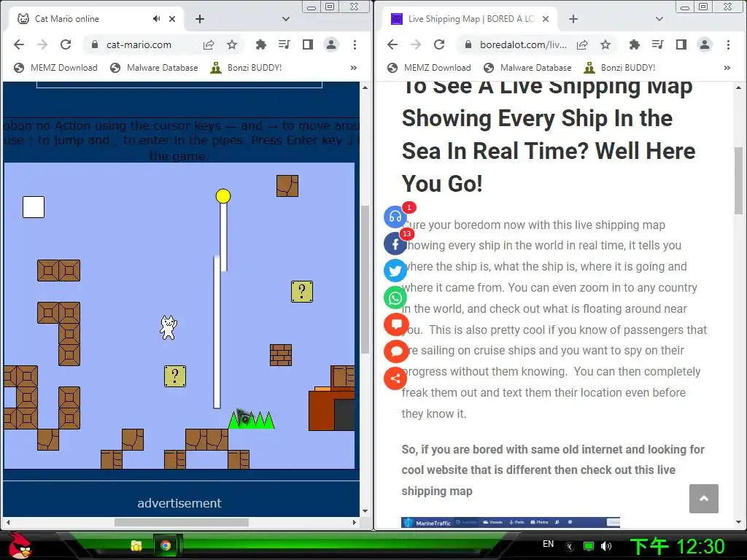Open Chrome three-dot menu in Cat Mario window
This screenshot has height=560, width=747.
click(355, 44)
